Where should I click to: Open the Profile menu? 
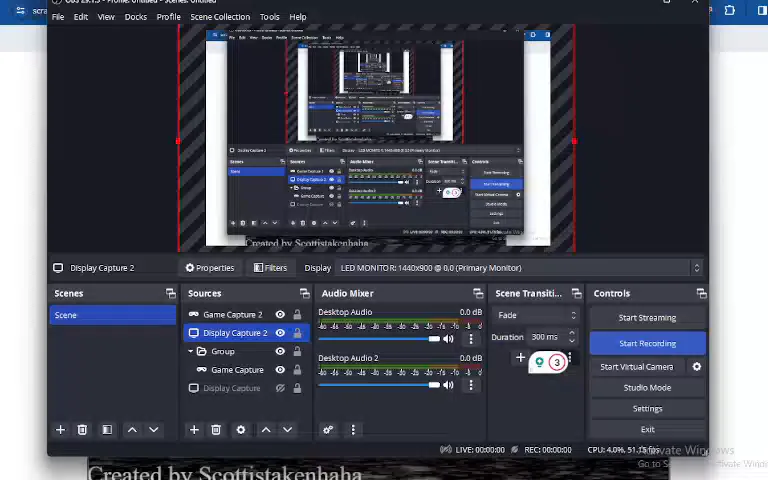pyautogui.click(x=168, y=17)
